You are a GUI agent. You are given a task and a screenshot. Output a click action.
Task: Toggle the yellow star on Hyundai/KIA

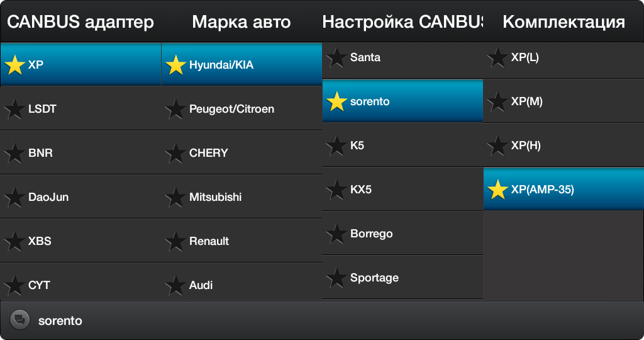click(175, 65)
